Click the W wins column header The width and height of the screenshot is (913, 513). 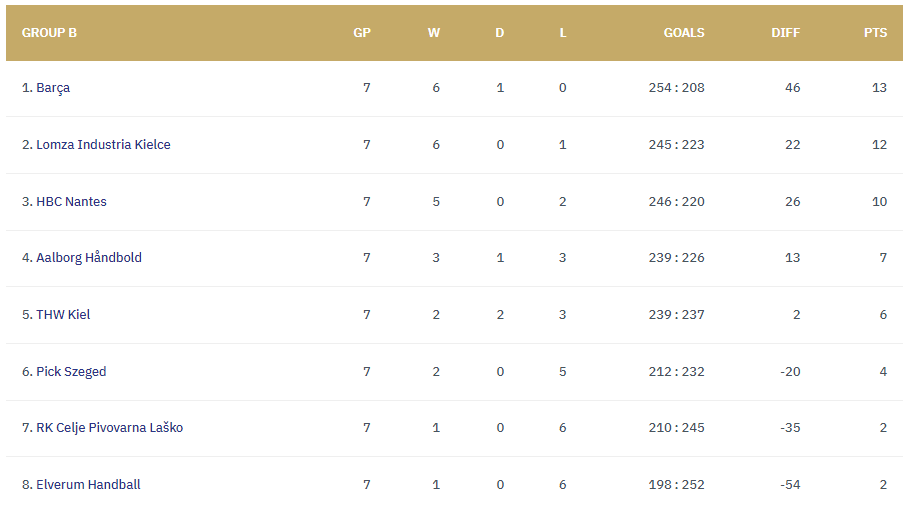pyautogui.click(x=434, y=33)
